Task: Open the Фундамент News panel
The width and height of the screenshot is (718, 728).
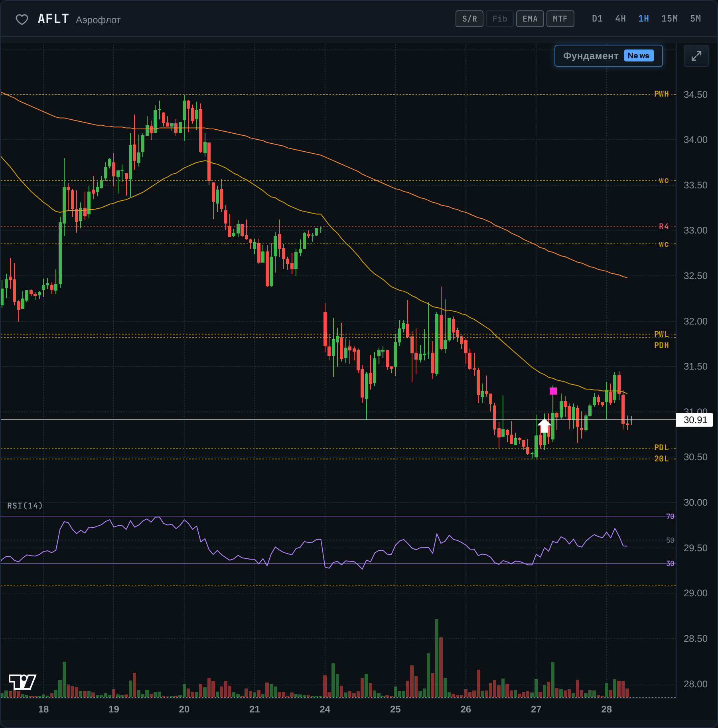Action: pyautogui.click(x=609, y=56)
